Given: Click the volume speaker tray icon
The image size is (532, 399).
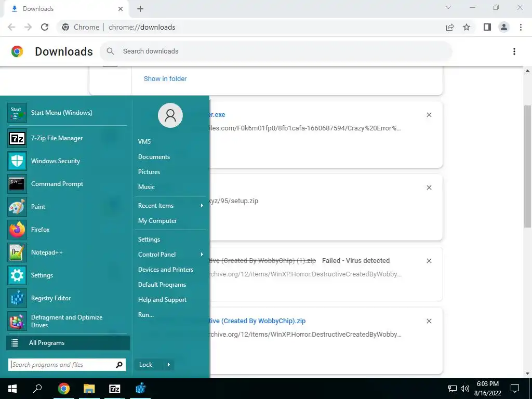Looking at the screenshot, I should click(465, 389).
